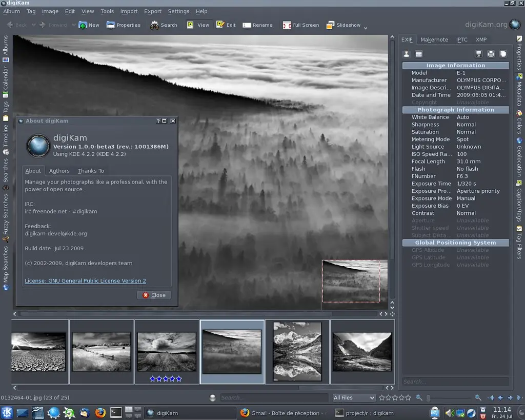The image size is (525, 420).
Task: Open the All Files filter dropdown
Action: click(x=354, y=397)
